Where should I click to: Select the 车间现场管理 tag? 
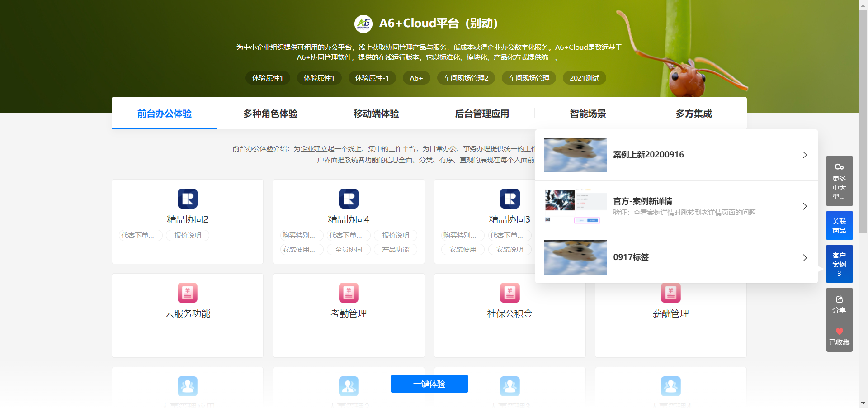(529, 78)
